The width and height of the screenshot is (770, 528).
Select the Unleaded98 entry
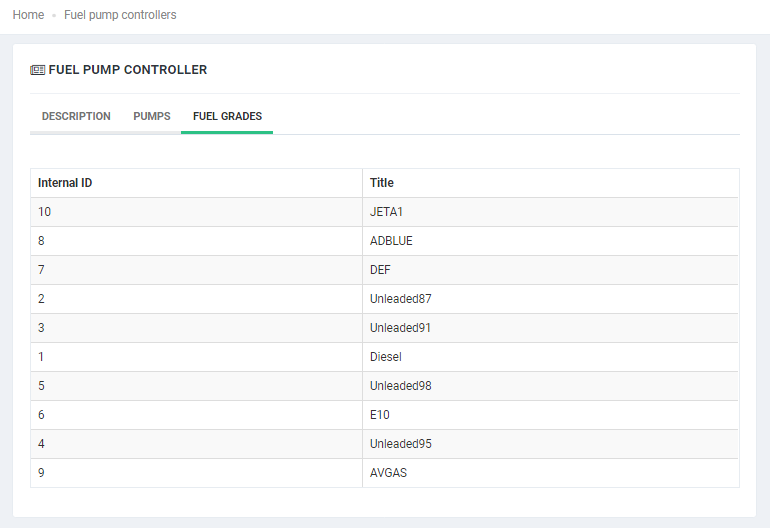(400, 386)
